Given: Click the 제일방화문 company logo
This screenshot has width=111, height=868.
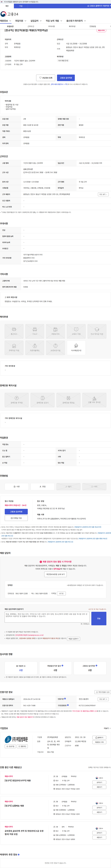Looking at the screenshot, I should (x=16, y=739).
